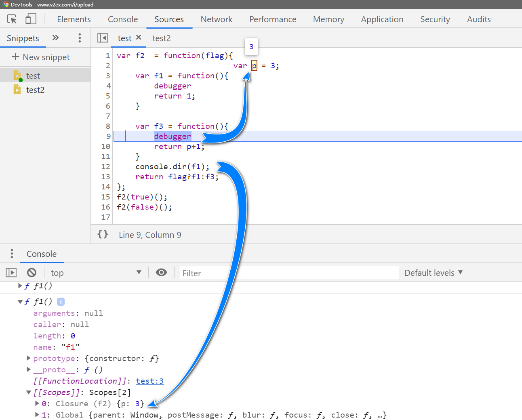
Task: Expand the prototype property node
Action: (x=28, y=358)
